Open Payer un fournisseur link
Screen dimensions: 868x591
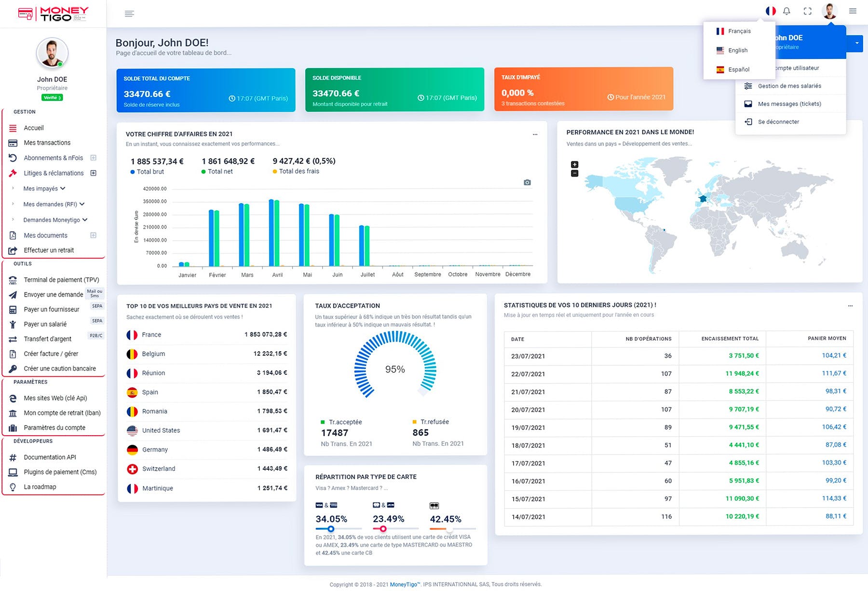tap(52, 310)
